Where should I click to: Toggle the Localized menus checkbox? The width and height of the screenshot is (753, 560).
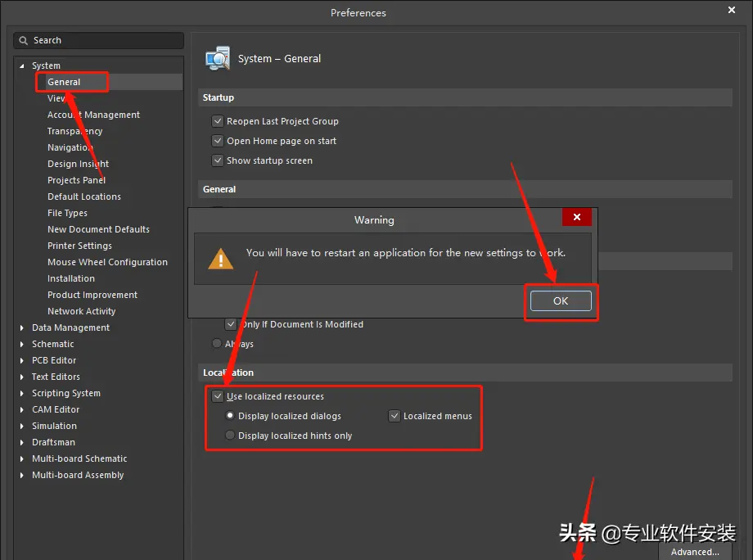point(395,416)
